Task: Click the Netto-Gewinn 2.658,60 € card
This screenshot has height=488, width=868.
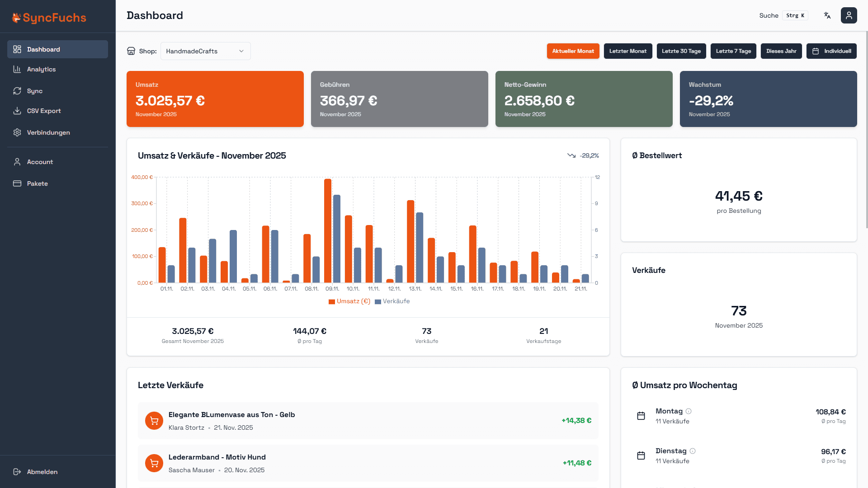Action: (x=584, y=99)
